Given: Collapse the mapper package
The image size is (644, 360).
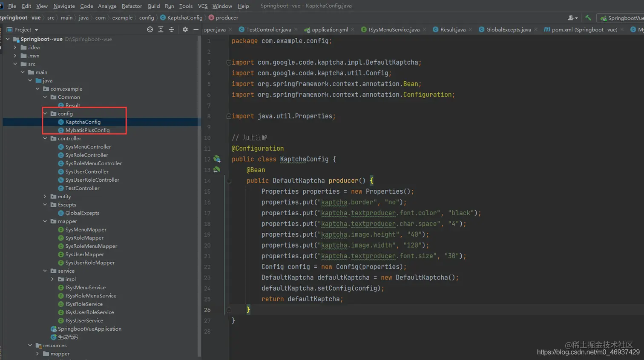Looking at the screenshot, I should [45, 221].
